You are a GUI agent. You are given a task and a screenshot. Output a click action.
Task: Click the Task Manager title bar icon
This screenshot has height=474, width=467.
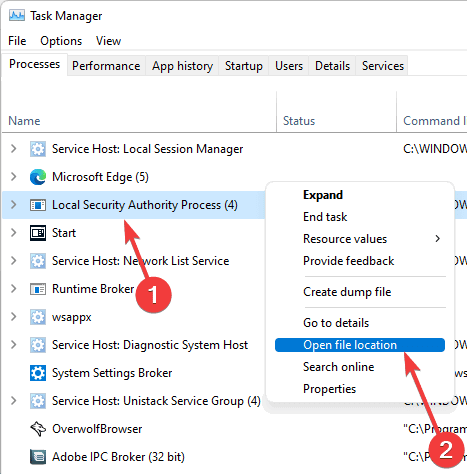[17, 15]
